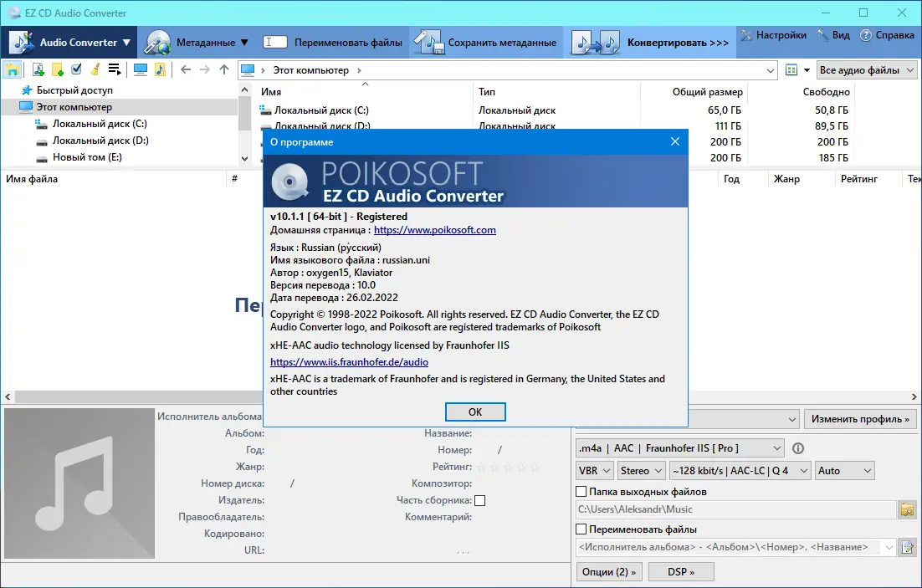Open the Auto sample rate dropdown
The image size is (922, 588).
pos(844,470)
